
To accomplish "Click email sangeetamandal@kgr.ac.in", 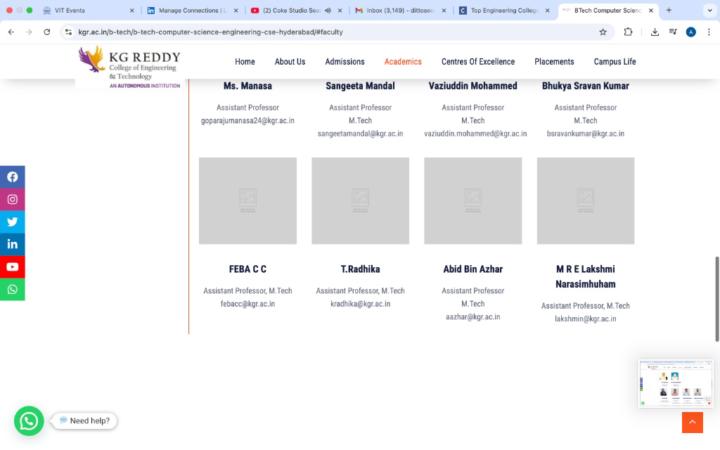I will tap(360, 134).
